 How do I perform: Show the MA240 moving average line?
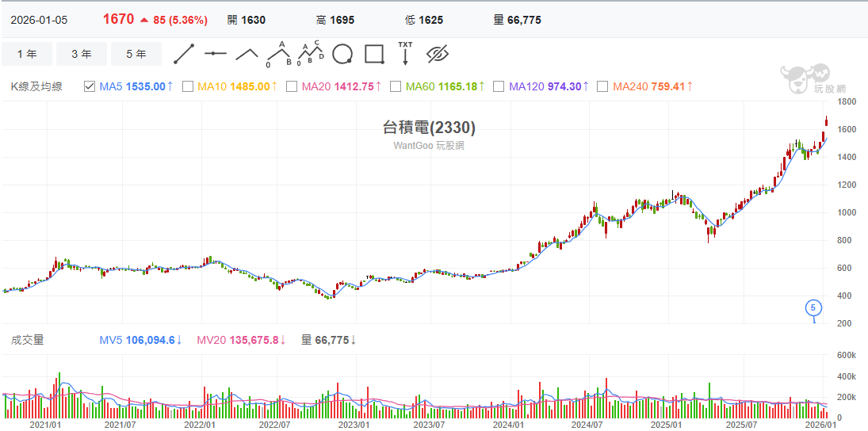coord(602,86)
